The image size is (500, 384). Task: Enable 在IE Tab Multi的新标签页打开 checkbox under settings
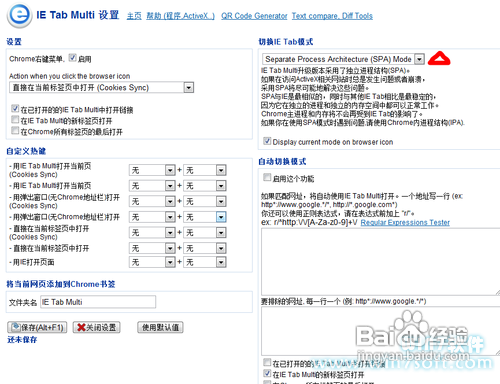[x=15, y=119]
